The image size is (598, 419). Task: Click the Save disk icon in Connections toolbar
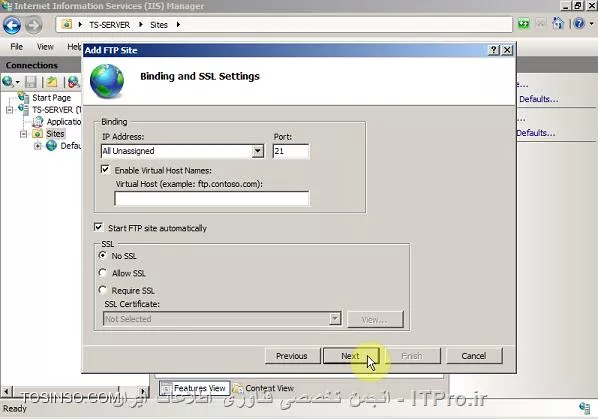(x=31, y=82)
